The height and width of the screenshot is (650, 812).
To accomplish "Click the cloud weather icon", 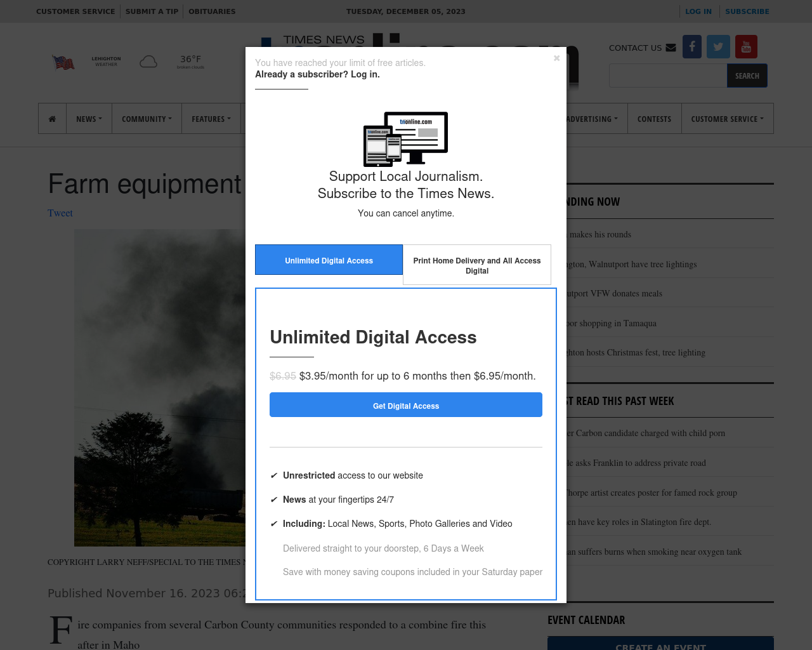I will tap(148, 62).
